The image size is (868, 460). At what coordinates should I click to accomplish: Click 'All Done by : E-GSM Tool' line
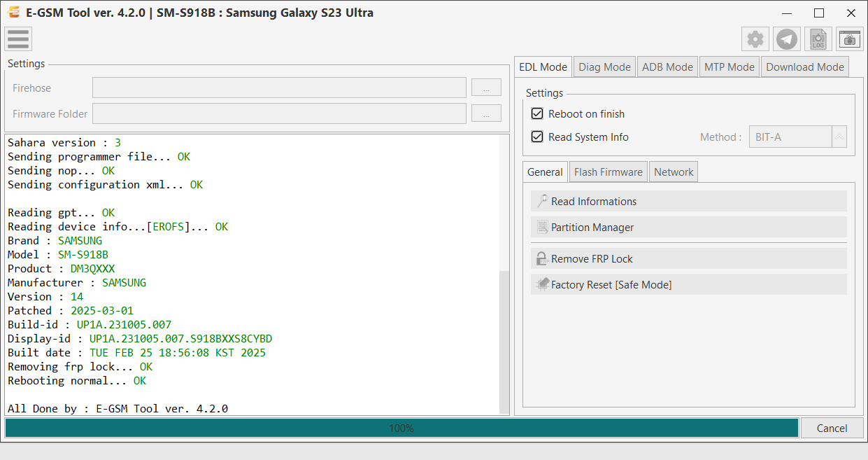118,408
